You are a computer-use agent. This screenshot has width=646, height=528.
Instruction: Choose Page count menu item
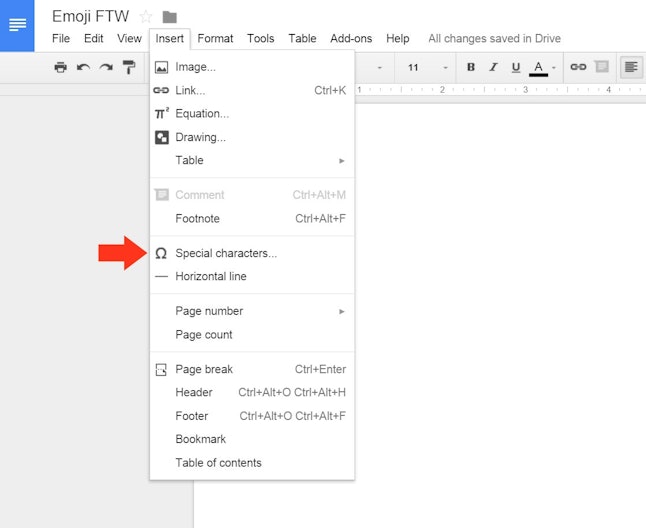(x=252, y=335)
